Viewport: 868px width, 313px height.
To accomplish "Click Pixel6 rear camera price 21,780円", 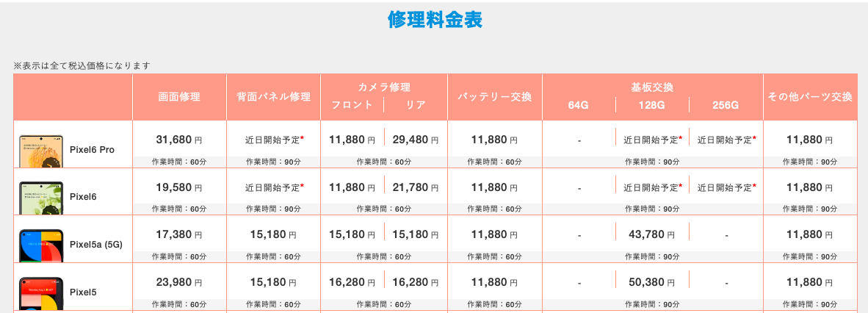I will [x=415, y=187].
